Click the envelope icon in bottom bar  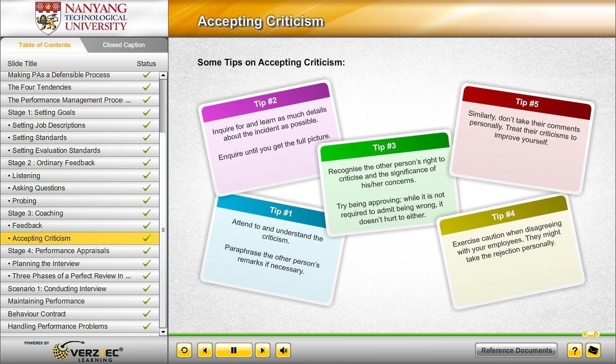[x=593, y=351]
